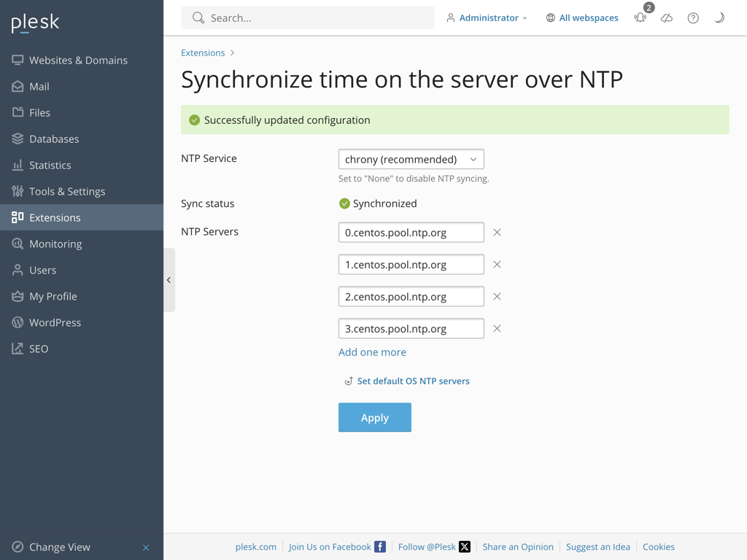Collapse the sidebar with the chevron handle
Screen dimensions: 747x560
169,279
